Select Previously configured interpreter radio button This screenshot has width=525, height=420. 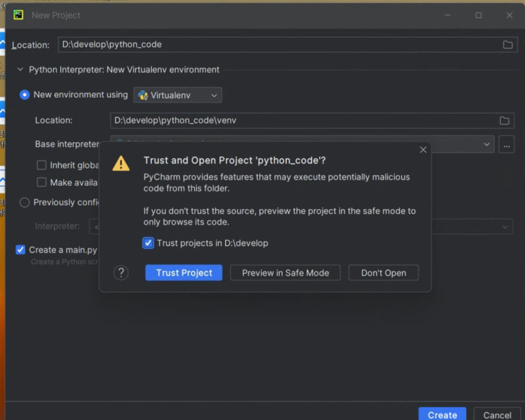pos(24,203)
